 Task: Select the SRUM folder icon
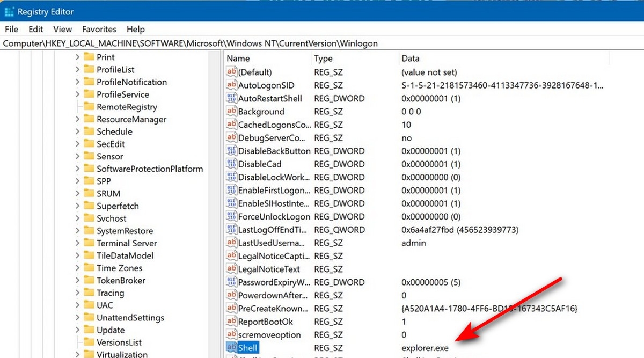(89, 193)
